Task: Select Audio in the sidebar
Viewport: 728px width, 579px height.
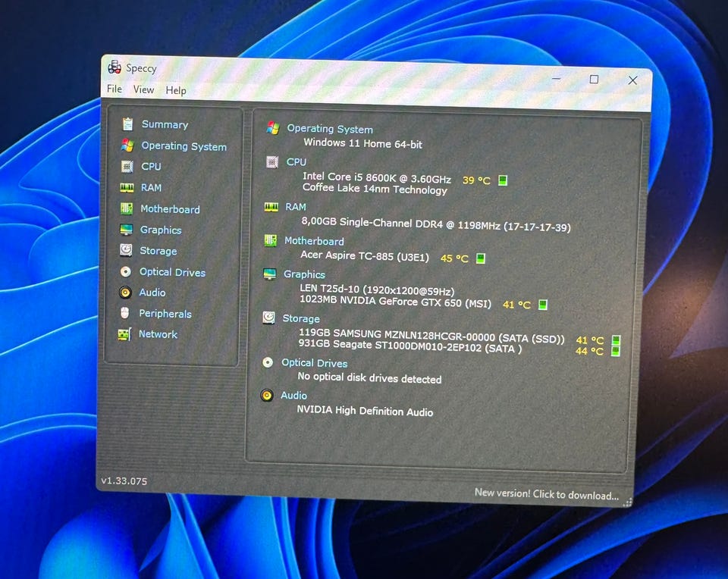Action: (x=152, y=293)
